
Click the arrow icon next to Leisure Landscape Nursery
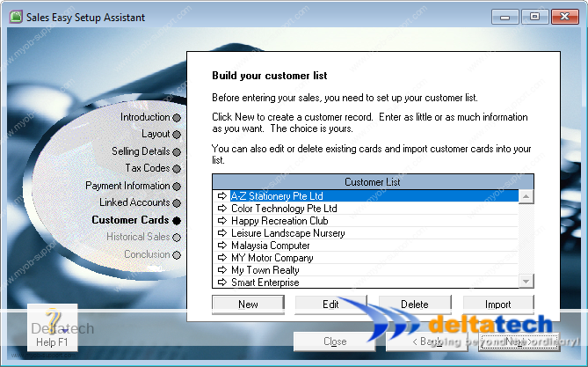click(222, 233)
